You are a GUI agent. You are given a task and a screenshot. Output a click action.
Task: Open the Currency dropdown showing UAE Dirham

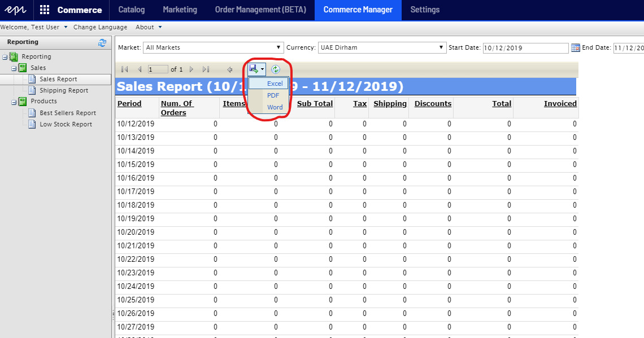pos(382,48)
